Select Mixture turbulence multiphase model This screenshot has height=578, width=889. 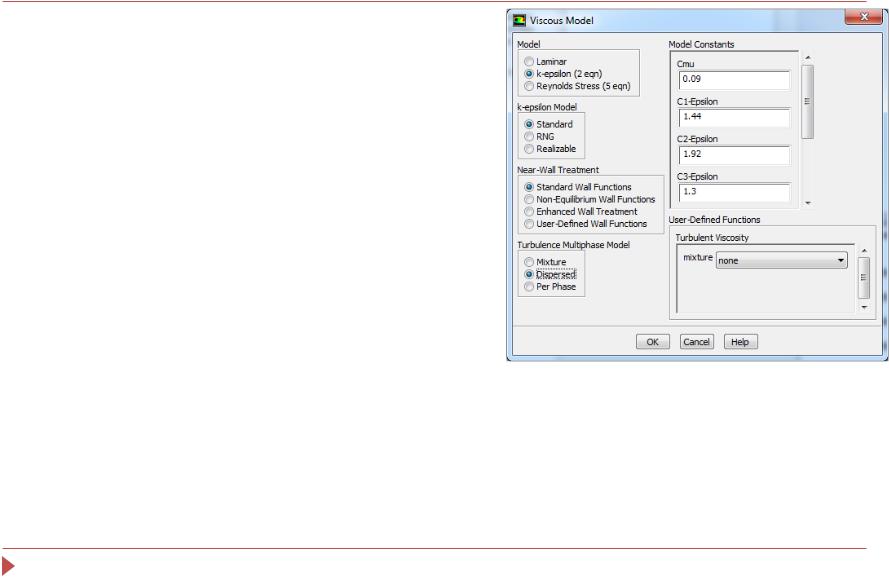529,262
